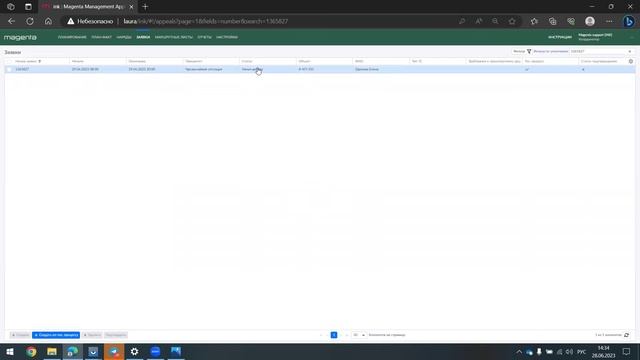Click the not-secure warning icon
The width and height of the screenshot is (640, 360).
pos(71,21)
